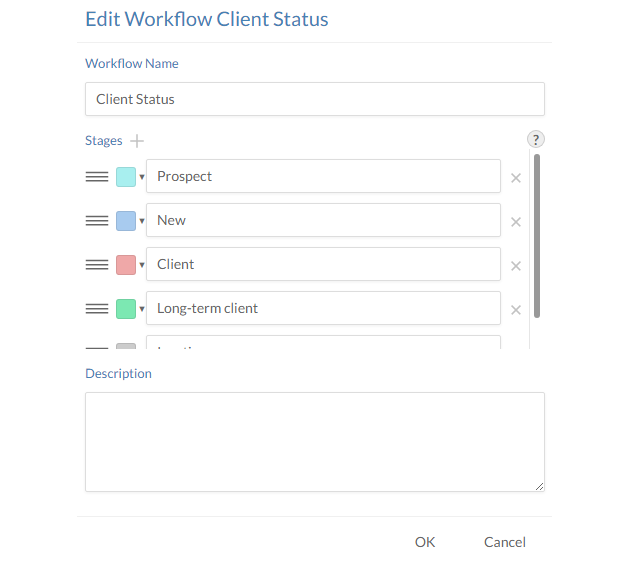Click the stages list scrollbar

[x=537, y=235]
